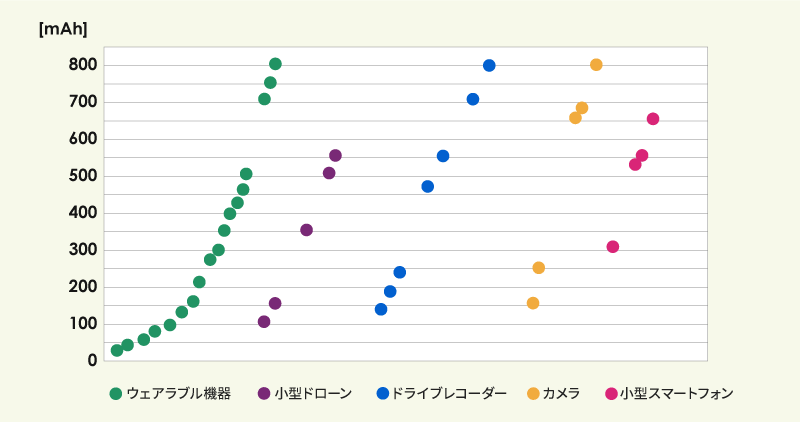Click the purple data point near 350 mAh
800x422 pixels.
[x=306, y=230]
